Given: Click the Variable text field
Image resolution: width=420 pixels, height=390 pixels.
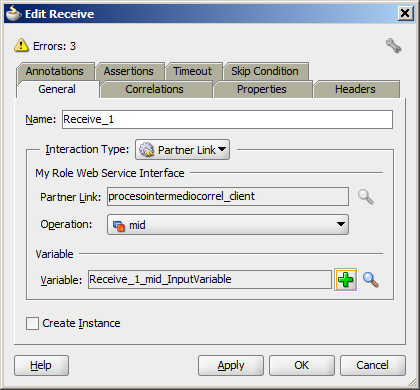Looking at the screenshot, I should pos(210,279).
